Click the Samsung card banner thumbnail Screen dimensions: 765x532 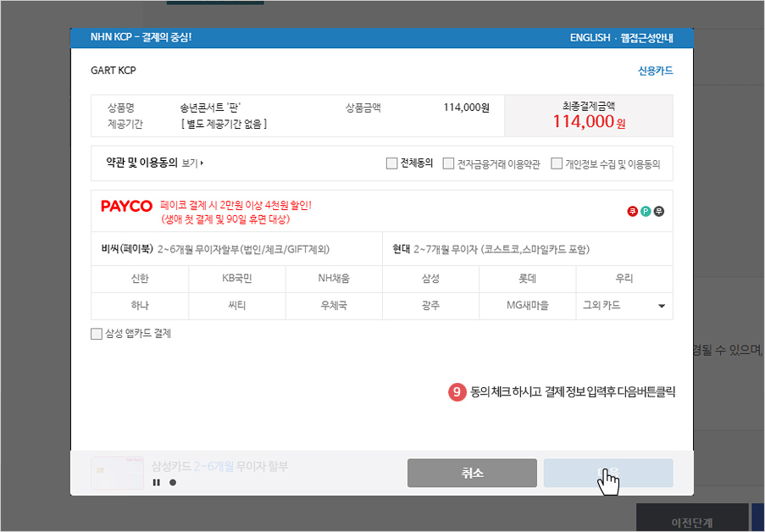pyautogui.click(x=112, y=473)
